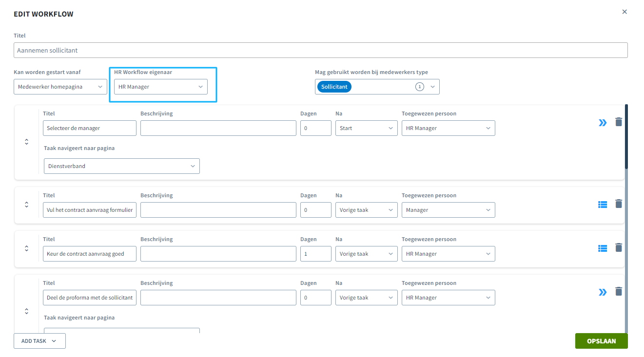This screenshot has width=644, height=357.
Task: Delete the 'Deel de proforma met de sollicitant' task
Action: point(619,291)
